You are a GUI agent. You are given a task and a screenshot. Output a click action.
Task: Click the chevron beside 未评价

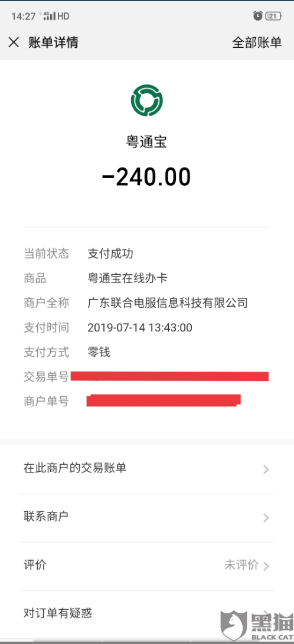click(x=266, y=566)
